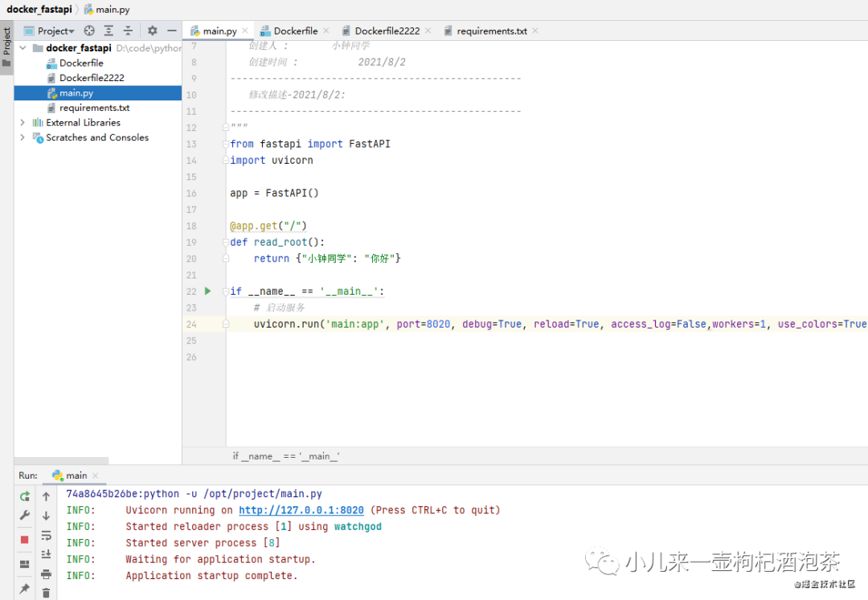
Task: Toggle soft-wrap in Run console
Action: pos(46,535)
